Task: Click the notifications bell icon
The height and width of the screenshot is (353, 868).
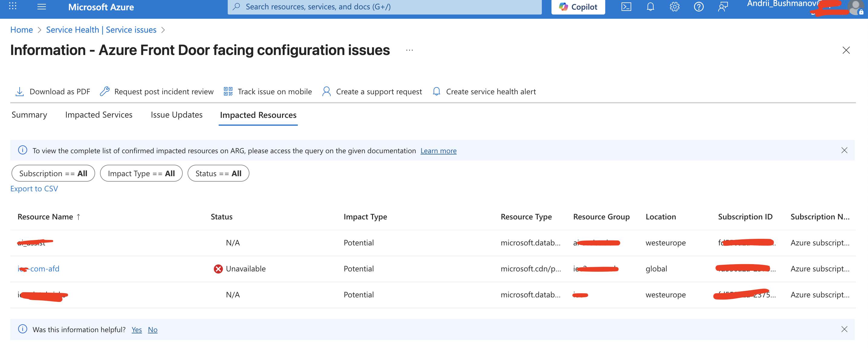Action: point(650,7)
